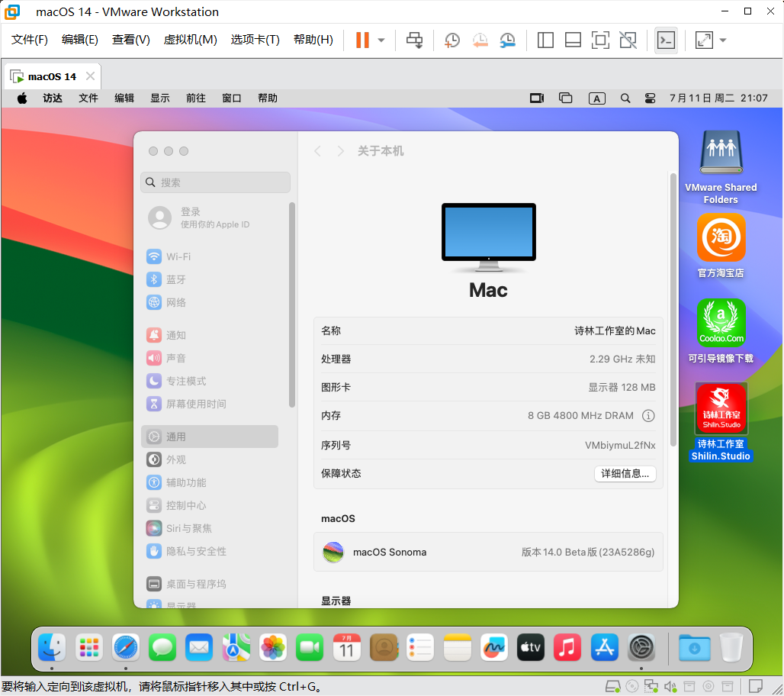Click the Spotlight search icon in menu bar
784x696 pixels.
pos(625,98)
